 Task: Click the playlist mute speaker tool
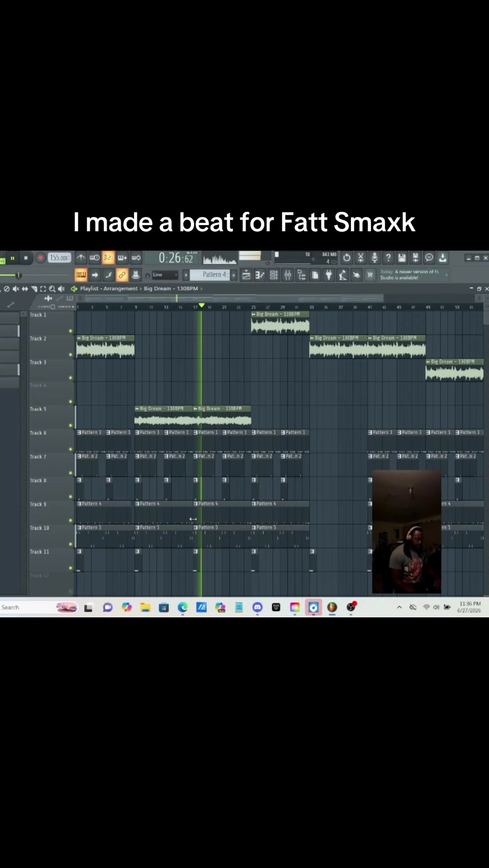(x=16, y=289)
